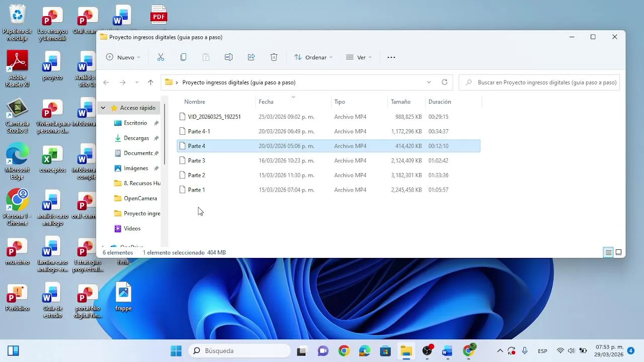Viewport: 644px width, 362px height.
Task: Click the search box in Explorer
Action: (540, 82)
